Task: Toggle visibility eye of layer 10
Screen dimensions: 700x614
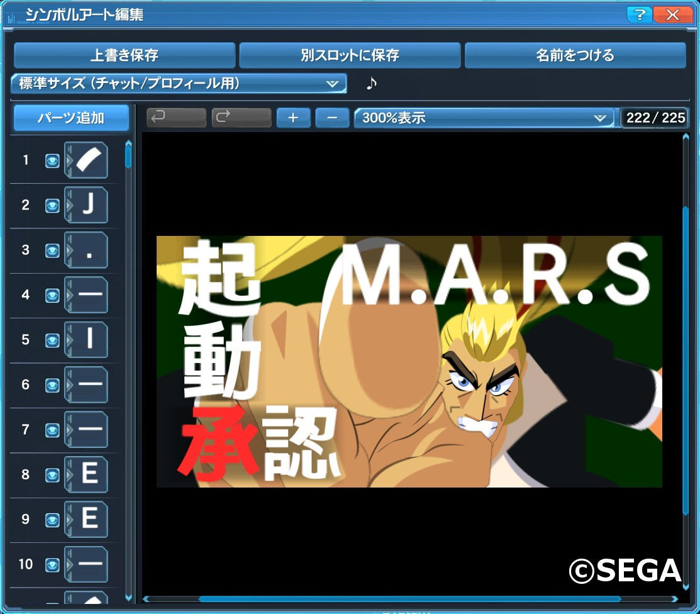Action: (x=52, y=566)
